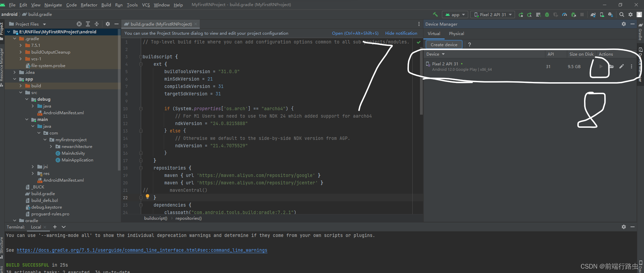Image resolution: width=644 pixels, height=273 pixels.
Task: Click the Create device button
Action: (444, 44)
